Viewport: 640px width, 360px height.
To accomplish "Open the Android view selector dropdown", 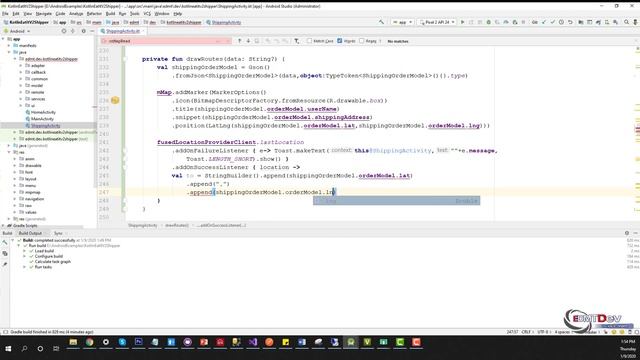I will 17,31.
